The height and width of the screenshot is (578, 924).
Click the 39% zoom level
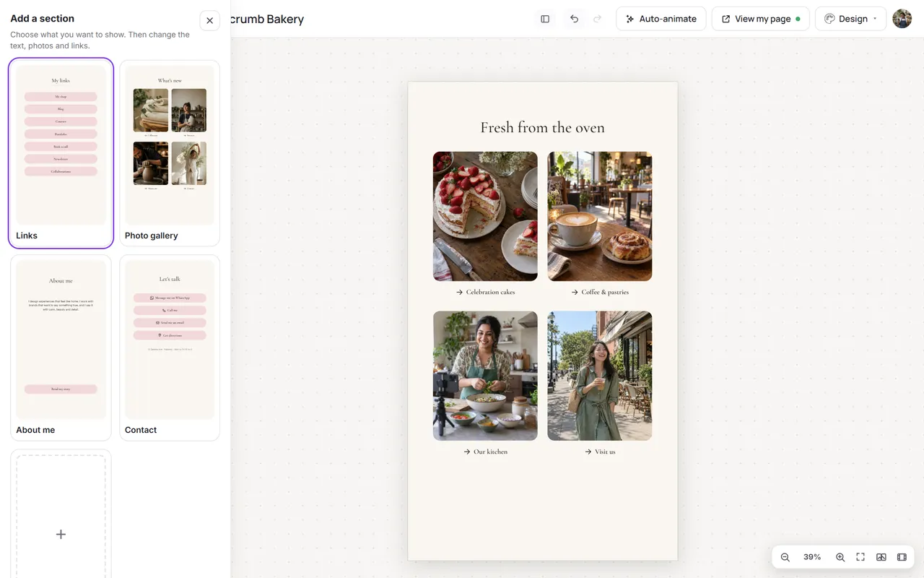[x=812, y=557]
